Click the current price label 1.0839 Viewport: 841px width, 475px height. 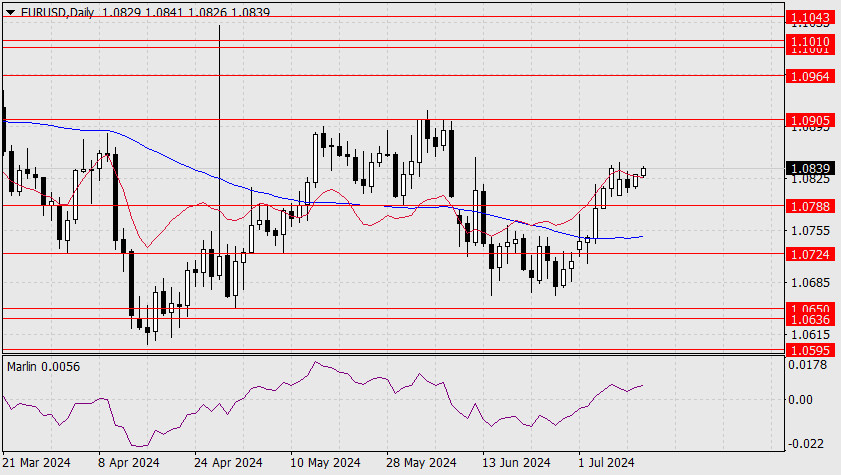click(810, 169)
